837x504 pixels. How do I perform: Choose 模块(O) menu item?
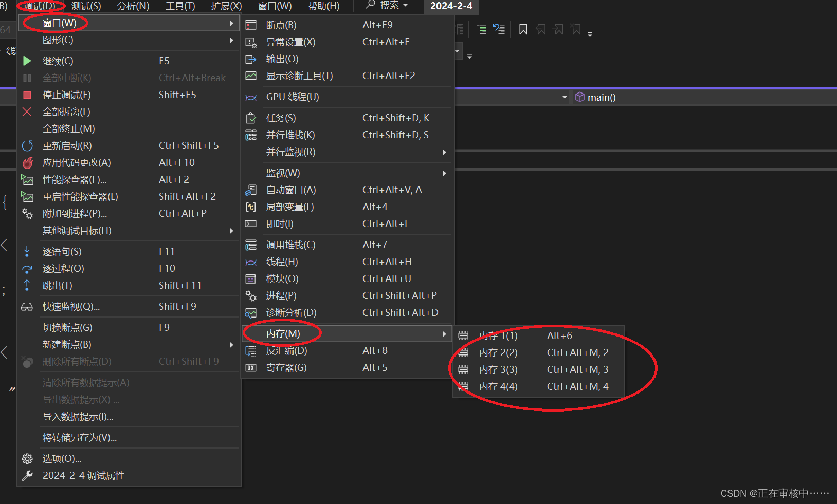(347, 279)
